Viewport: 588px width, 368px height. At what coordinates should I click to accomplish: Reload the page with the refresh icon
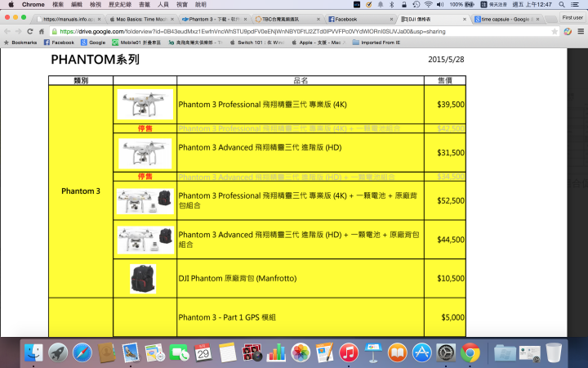point(30,32)
